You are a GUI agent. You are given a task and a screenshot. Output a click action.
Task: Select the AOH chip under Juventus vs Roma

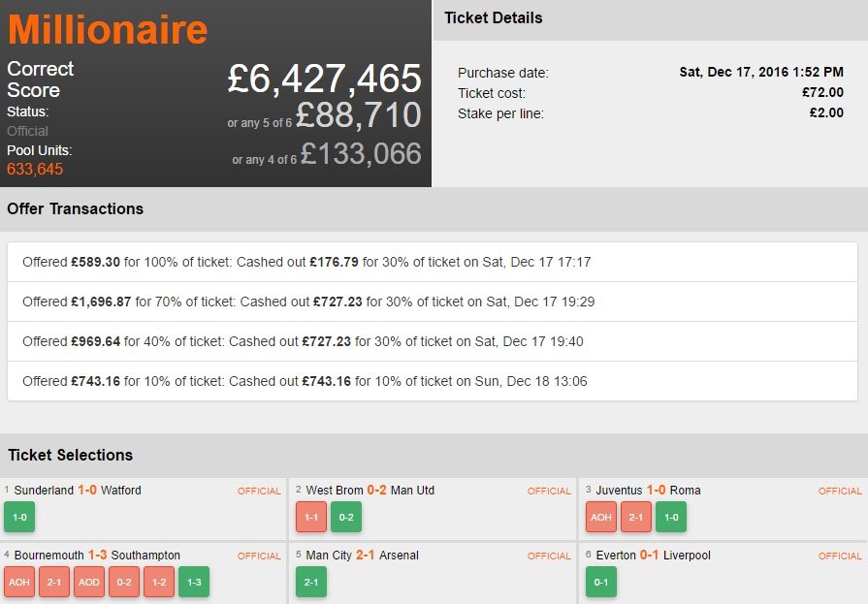[x=601, y=517]
